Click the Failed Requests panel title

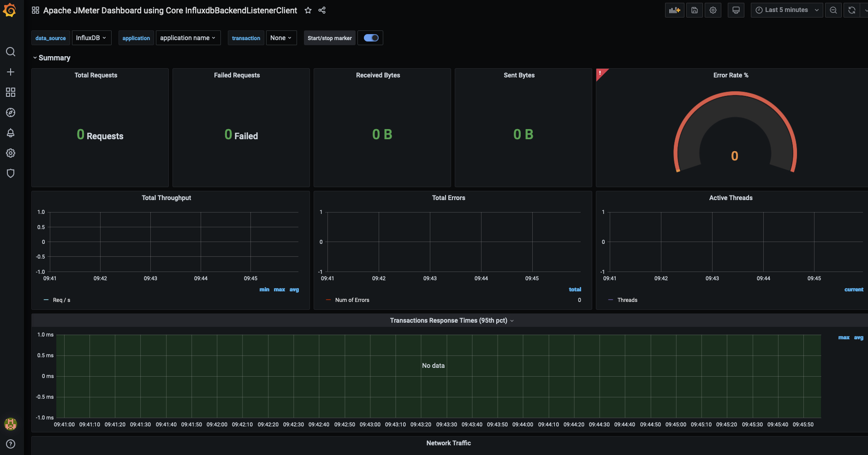pos(237,75)
